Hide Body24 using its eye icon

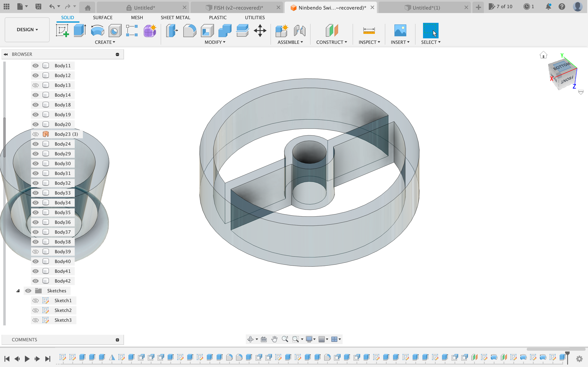click(x=36, y=144)
